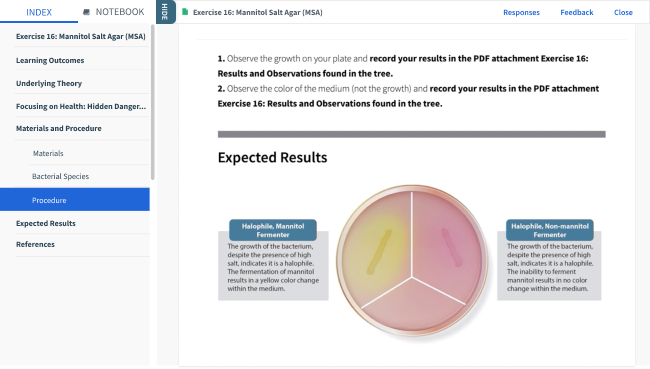The width and height of the screenshot is (650, 369).
Task: Click the yellow streak on the agar plate
Action: (379, 252)
